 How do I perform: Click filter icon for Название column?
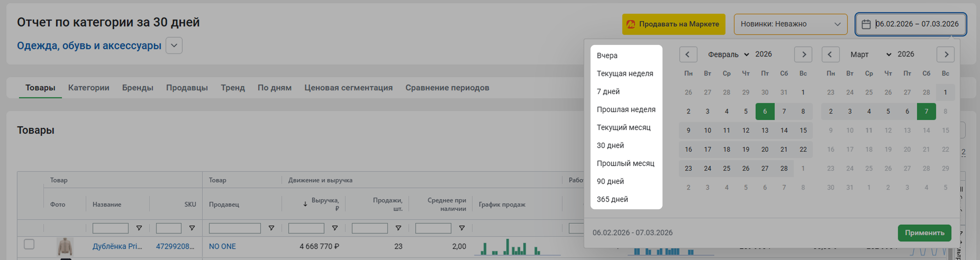(139, 228)
